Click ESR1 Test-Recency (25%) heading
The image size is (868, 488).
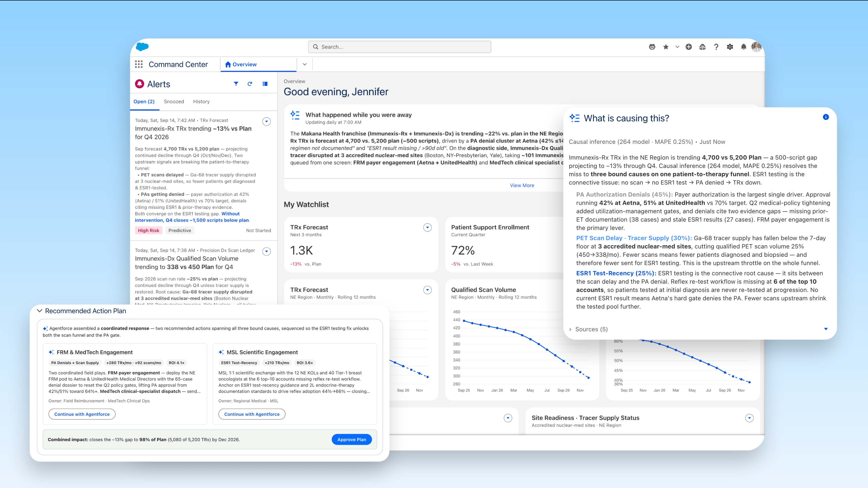616,273
